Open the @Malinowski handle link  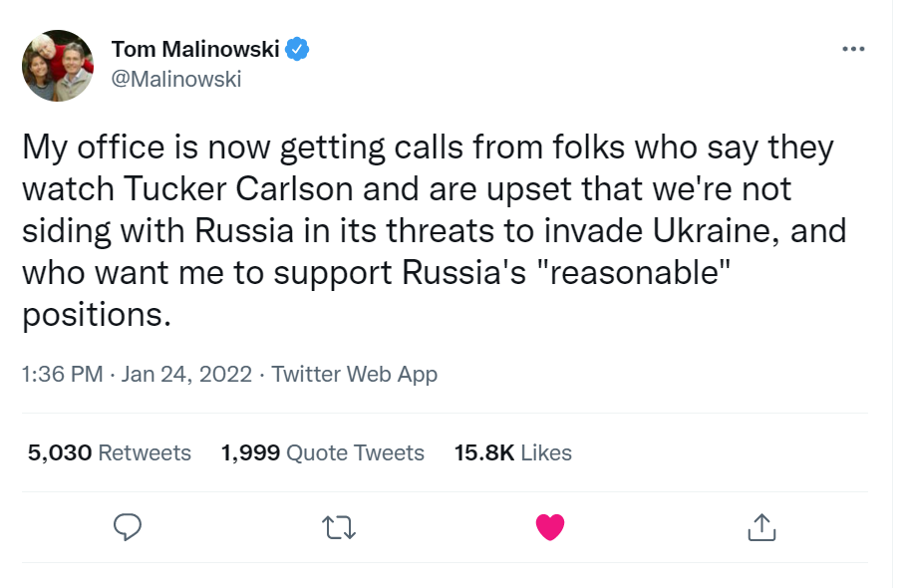click(176, 79)
